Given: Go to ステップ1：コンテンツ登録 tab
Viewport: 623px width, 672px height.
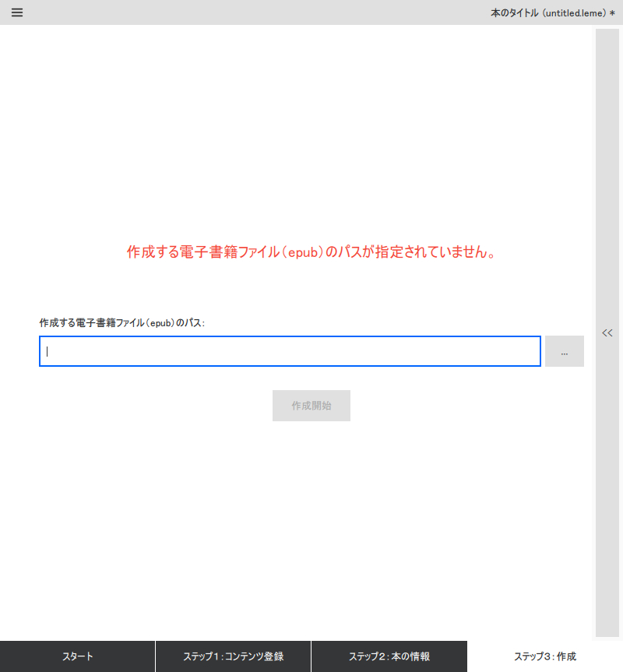Looking at the screenshot, I should (234, 656).
